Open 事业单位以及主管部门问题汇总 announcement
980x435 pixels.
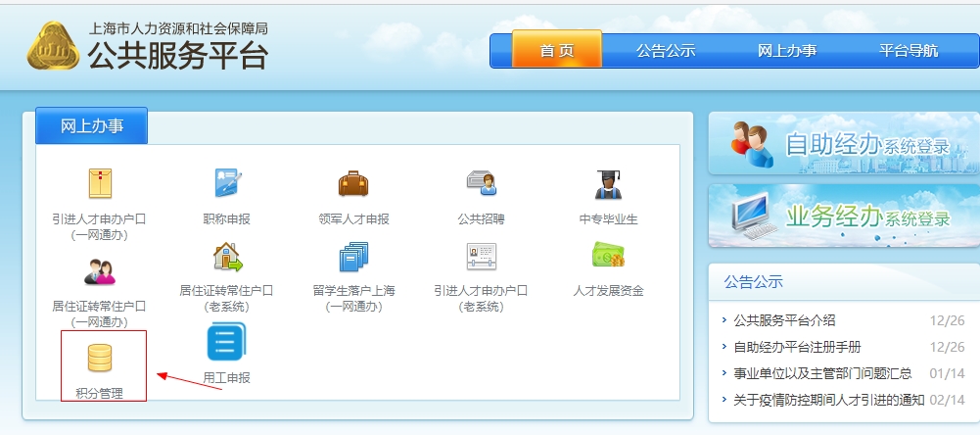[823, 373]
